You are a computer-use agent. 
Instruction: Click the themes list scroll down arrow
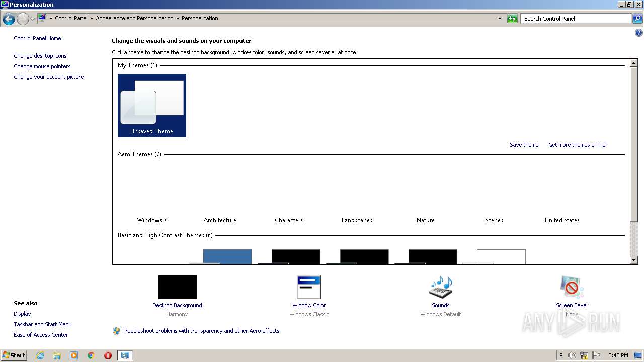[634, 260]
